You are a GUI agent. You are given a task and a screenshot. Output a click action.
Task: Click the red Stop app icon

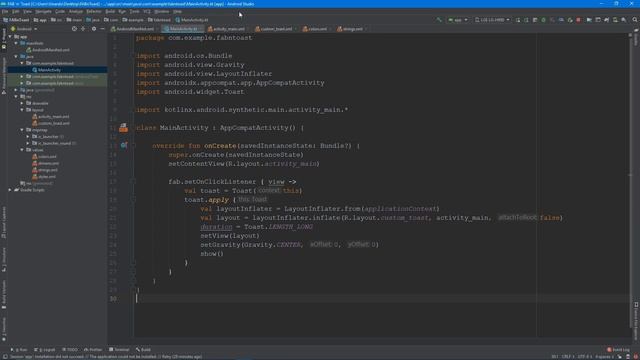(x=579, y=20)
